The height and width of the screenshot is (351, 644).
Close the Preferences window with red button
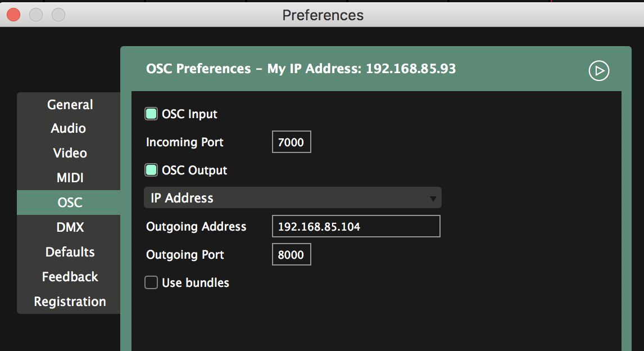(x=14, y=15)
